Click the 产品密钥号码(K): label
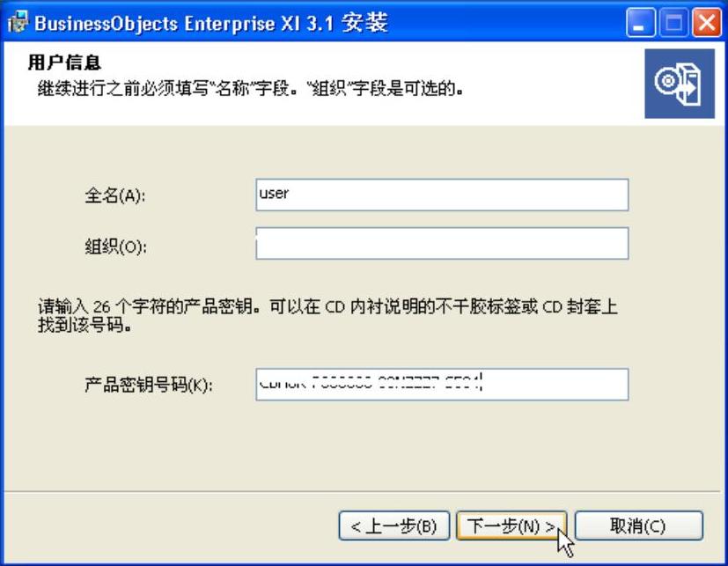Viewport: 728px width, 566px height. pos(148,385)
